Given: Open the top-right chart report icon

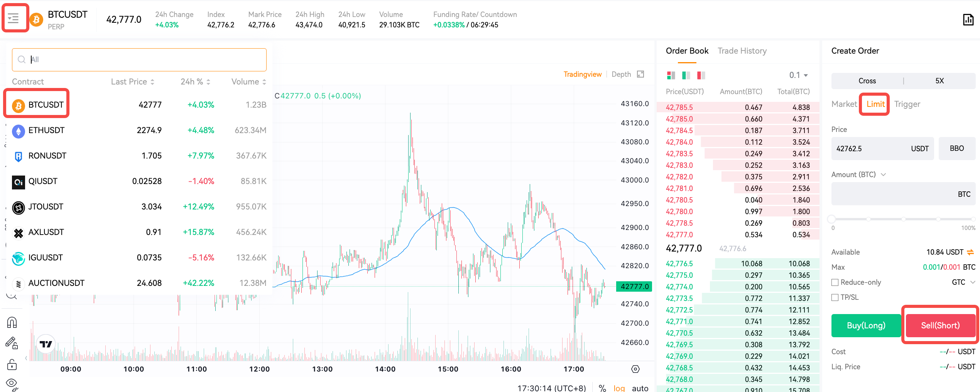Looking at the screenshot, I should point(968,20).
